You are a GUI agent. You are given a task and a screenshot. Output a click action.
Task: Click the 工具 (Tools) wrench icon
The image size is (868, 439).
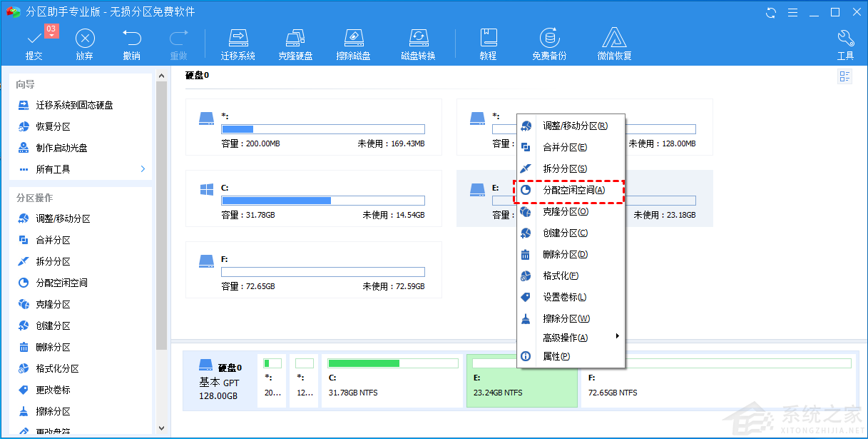(845, 41)
